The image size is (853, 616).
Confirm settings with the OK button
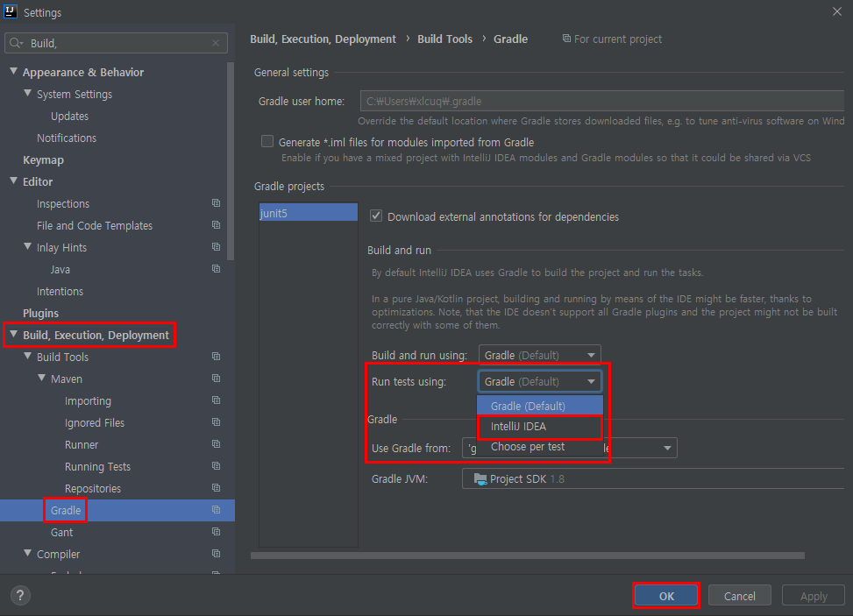point(666,596)
